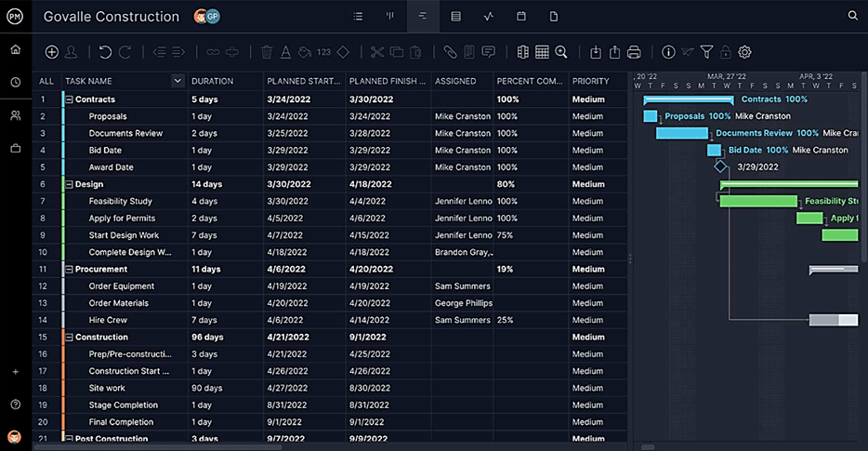
Task: Open the filter funnel icon
Action: coord(706,53)
